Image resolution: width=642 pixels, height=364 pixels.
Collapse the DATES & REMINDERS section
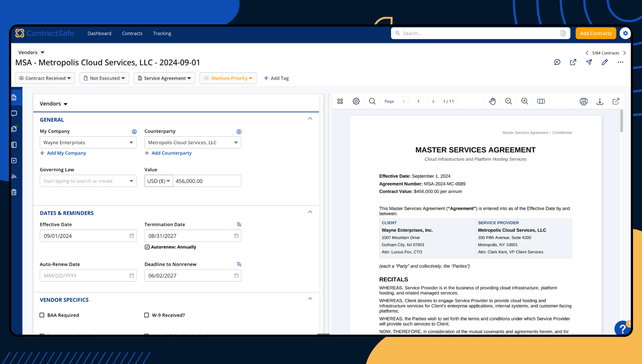(x=310, y=212)
